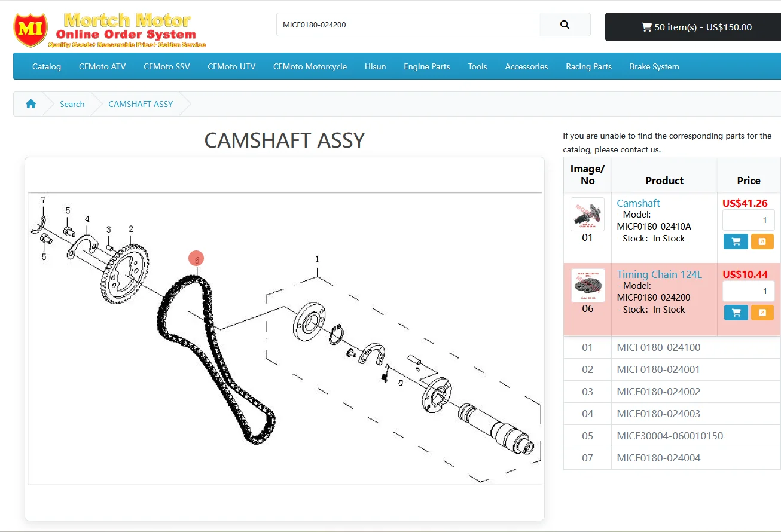Click the search box containing MICF0180-024200
781x532 pixels.
click(408, 25)
